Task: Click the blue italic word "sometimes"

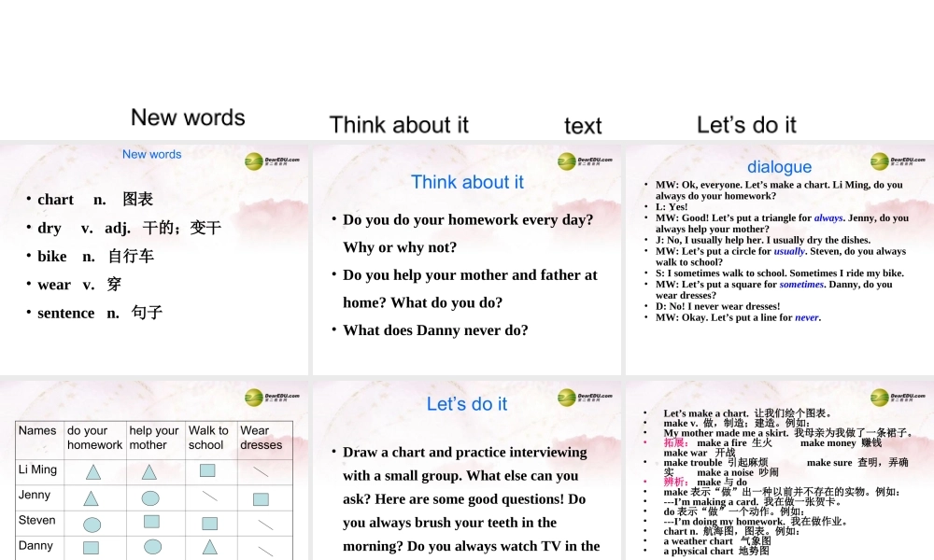Action: click(801, 285)
